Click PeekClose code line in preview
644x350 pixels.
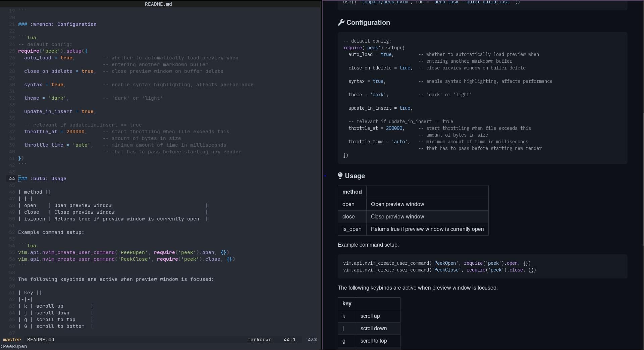tap(440, 270)
